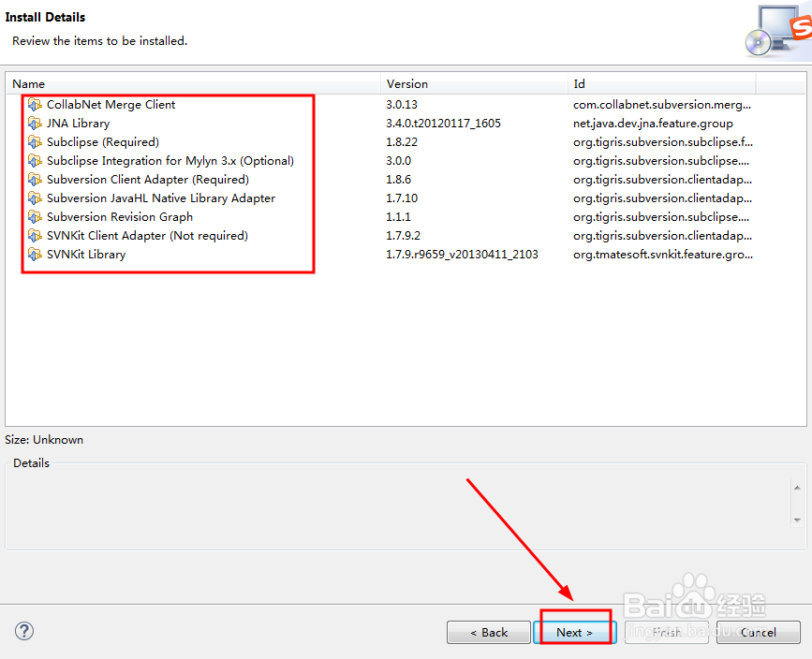This screenshot has width=812, height=659.
Task: Open help with the question mark icon
Action: coord(24,631)
